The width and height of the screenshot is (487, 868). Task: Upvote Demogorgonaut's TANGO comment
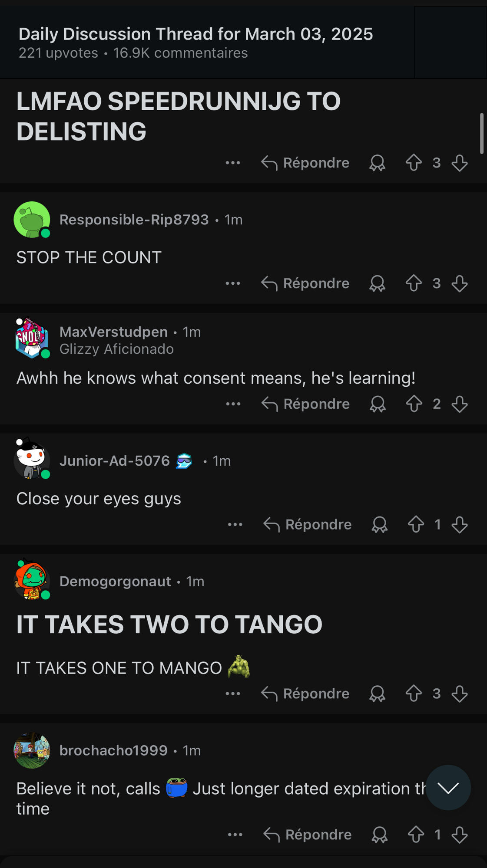[x=414, y=694]
